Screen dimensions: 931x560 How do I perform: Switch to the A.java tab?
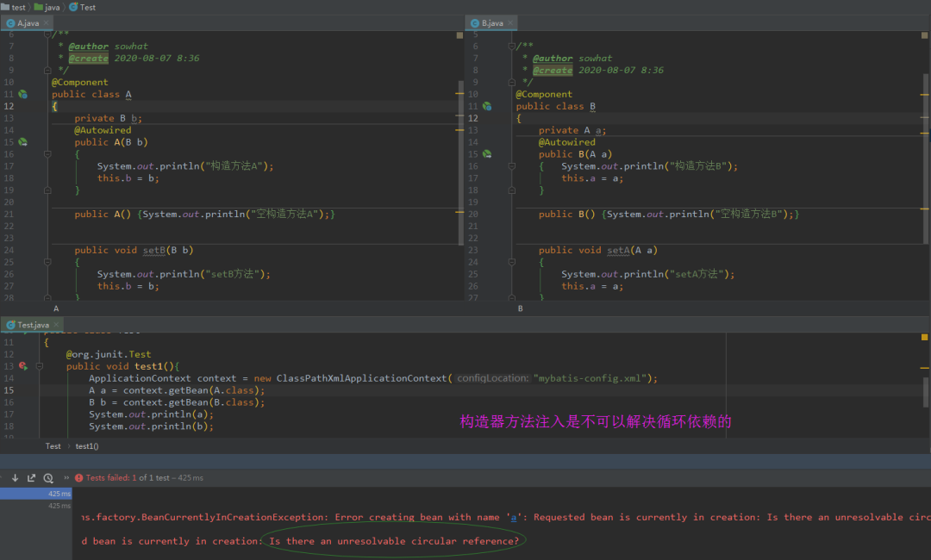pyautogui.click(x=28, y=23)
